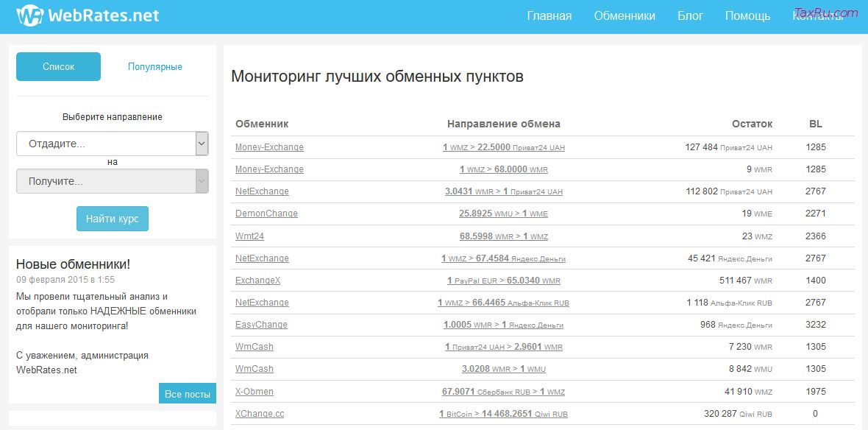Open the DemonChange exchanger page
Viewport: 868px width, 430px height.
click(266, 214)
